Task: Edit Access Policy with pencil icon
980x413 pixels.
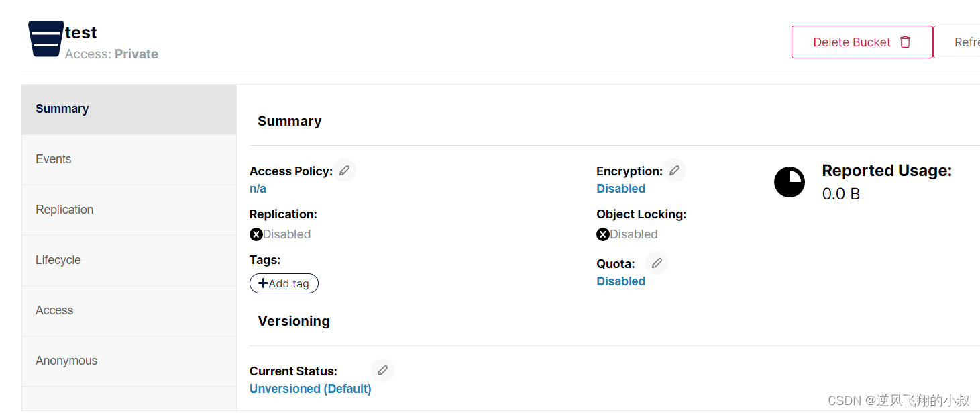Action: (x=344, y=171)
